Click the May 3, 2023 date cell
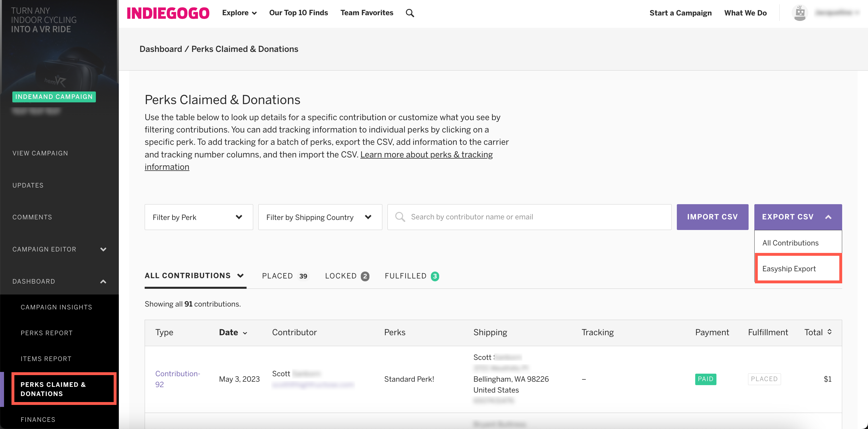 239,379
